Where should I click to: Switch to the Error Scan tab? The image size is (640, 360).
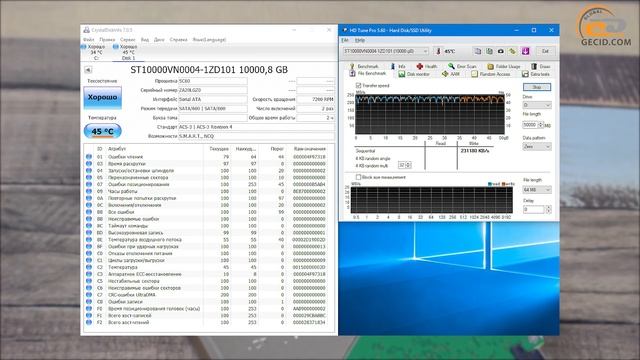point(462,66)
